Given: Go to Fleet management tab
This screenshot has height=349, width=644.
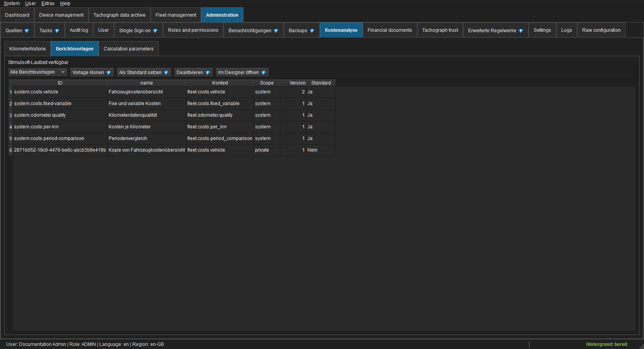Looking at the screenshot, I should tap(176, 15).
